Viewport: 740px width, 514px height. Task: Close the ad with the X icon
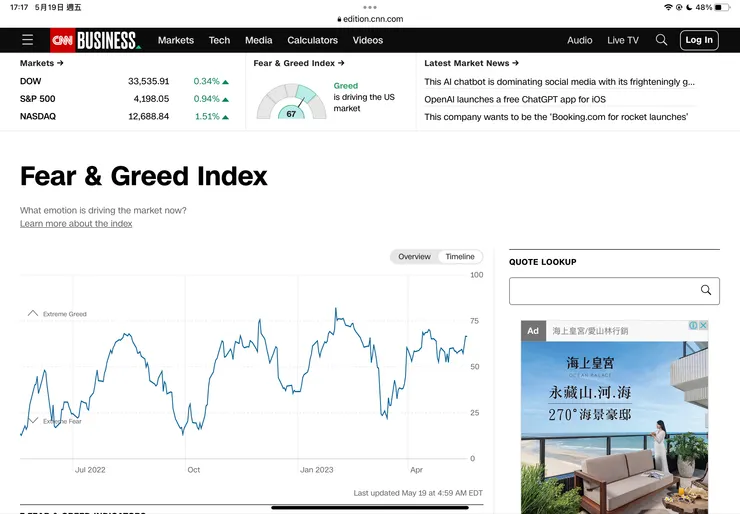click(x=703, y=325)
